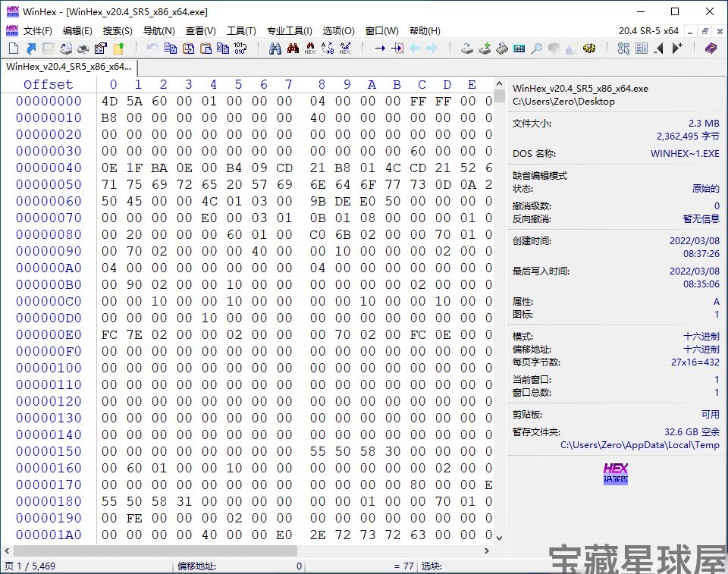The image size is (728, 574).
Task: Click the FC byte starting row 000000E0
Action: pos(109,335)
